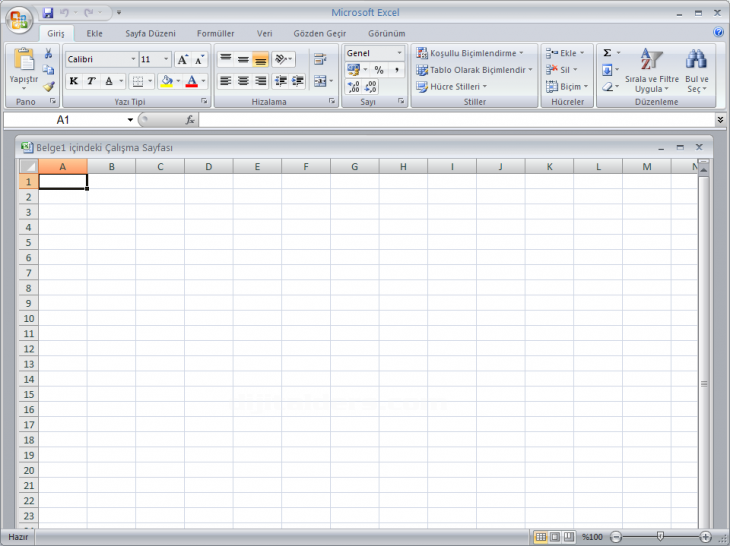Open the Office button menu
This screenshot has width=730, height=546.
point(19,20)
